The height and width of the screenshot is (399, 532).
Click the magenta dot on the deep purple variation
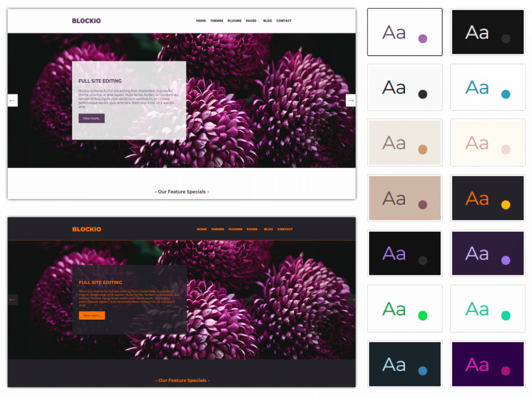click(505, 372)
